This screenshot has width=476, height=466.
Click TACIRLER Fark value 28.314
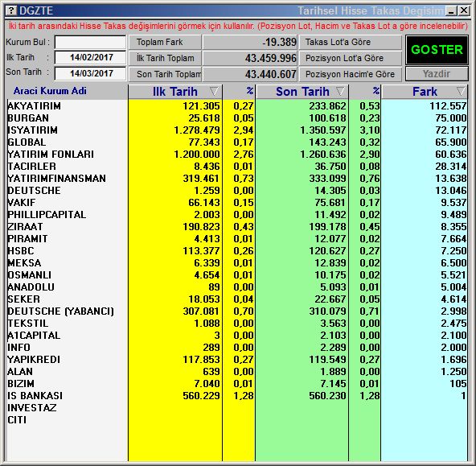click(x=451, y=167)
